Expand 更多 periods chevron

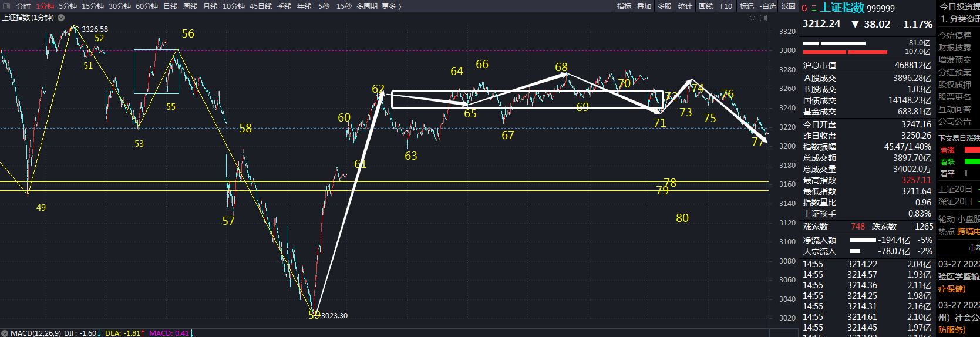click(x=392, y=6)
